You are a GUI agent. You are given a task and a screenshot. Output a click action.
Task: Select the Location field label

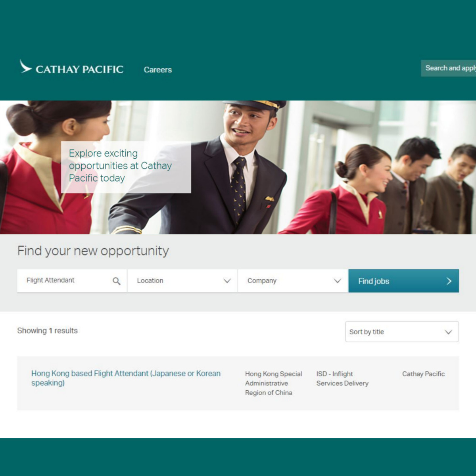150,281
